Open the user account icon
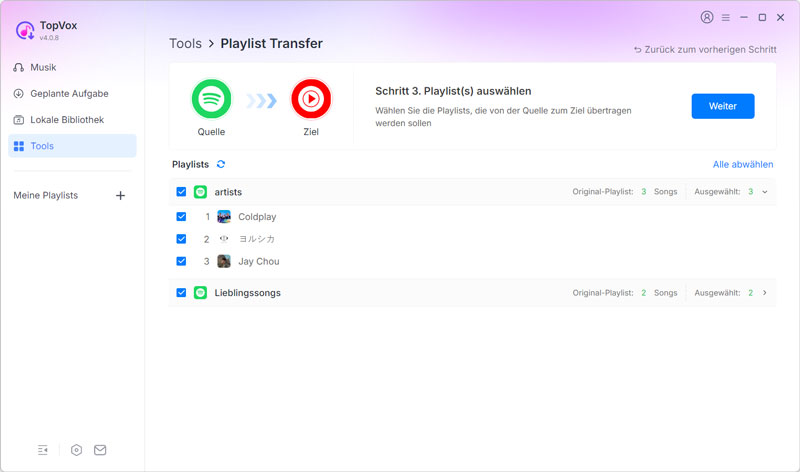 click(707, 17)
